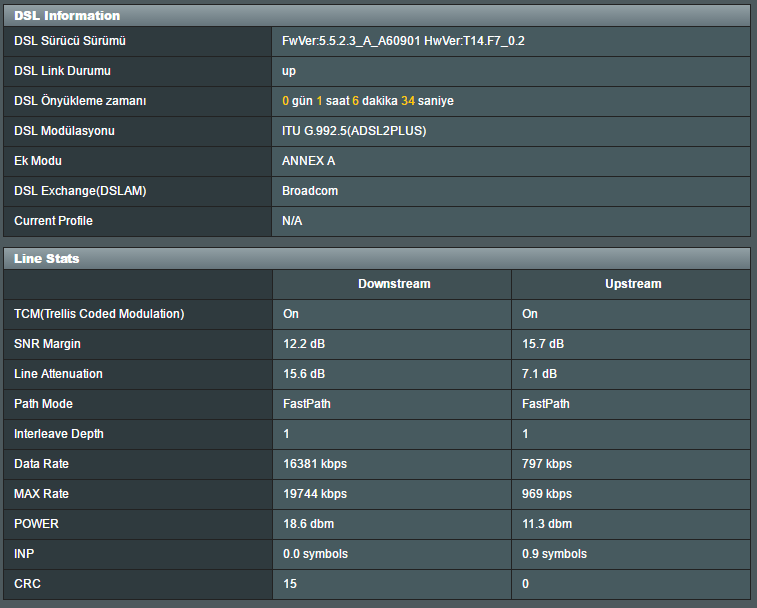This screenshot has height=608, width=757.
Task: Click the downstream Data Rate 16381 kbps
Action: click(x=315, y=464)
